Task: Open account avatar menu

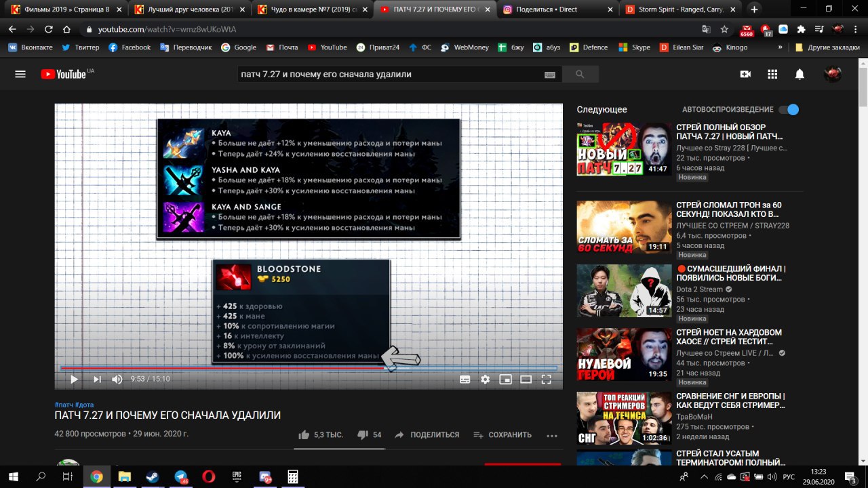Action: point(832,74)
